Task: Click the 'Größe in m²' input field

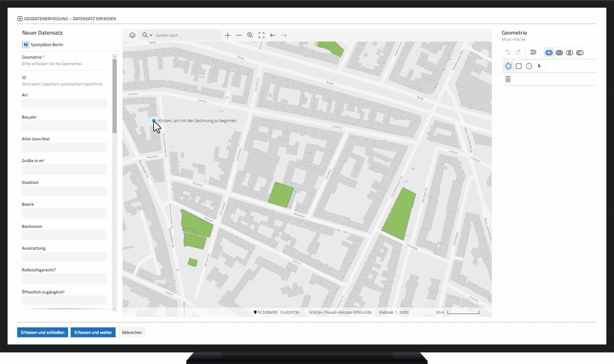Action: 64,169
